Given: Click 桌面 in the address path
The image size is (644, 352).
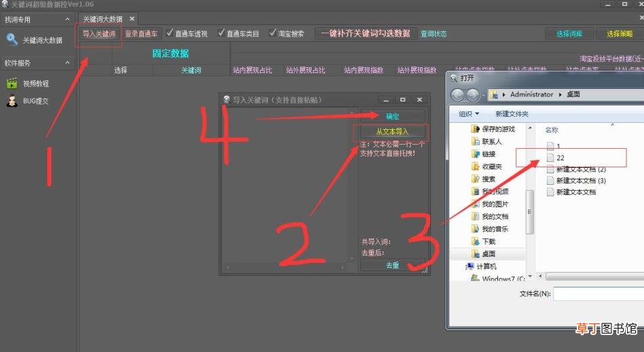Looking at the screenshot, I should 573,94.
